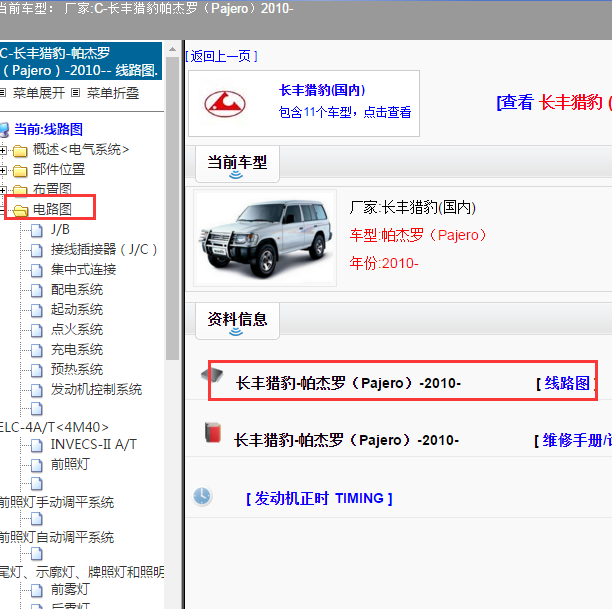Expand the 布置图 tree node
The image size is (612, 609).
(x=2, y=190)
